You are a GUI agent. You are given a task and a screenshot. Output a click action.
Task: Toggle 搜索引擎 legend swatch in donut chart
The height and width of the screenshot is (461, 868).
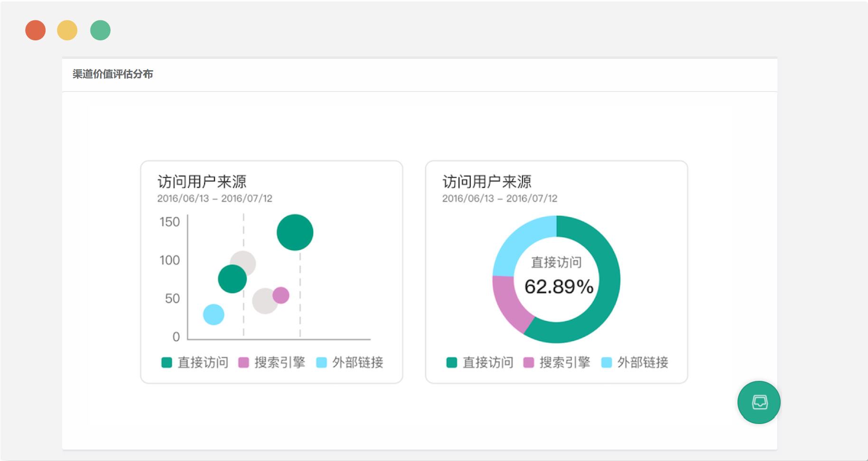click(529, 363)
